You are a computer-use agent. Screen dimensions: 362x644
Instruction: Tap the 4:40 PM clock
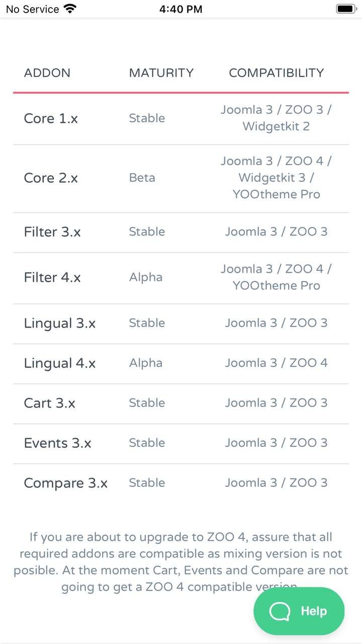point(180,9)
